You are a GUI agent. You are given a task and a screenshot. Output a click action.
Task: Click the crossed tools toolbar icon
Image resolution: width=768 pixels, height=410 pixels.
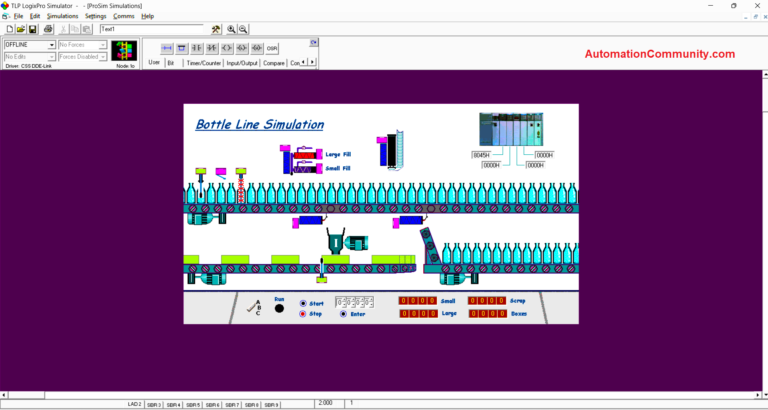(x=215, y=30)
